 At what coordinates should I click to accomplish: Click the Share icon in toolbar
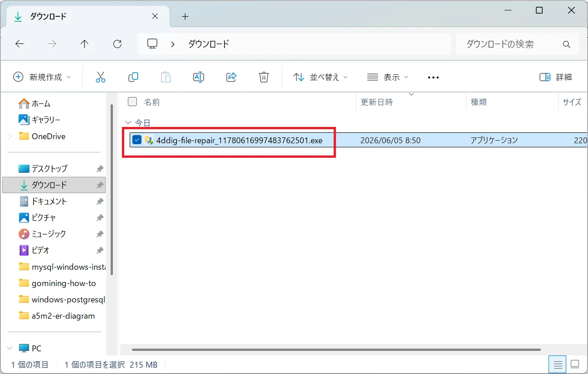click(231, 77)
